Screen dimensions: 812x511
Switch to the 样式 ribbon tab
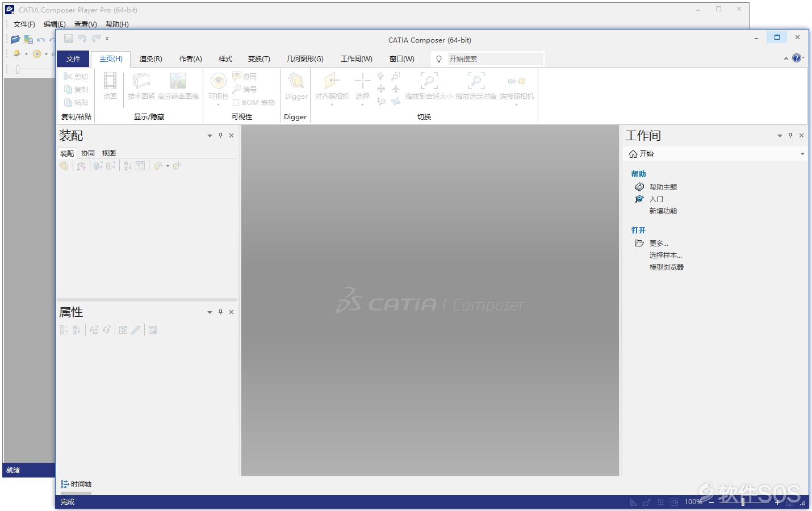pyautogui.click(x=225, y=59)
